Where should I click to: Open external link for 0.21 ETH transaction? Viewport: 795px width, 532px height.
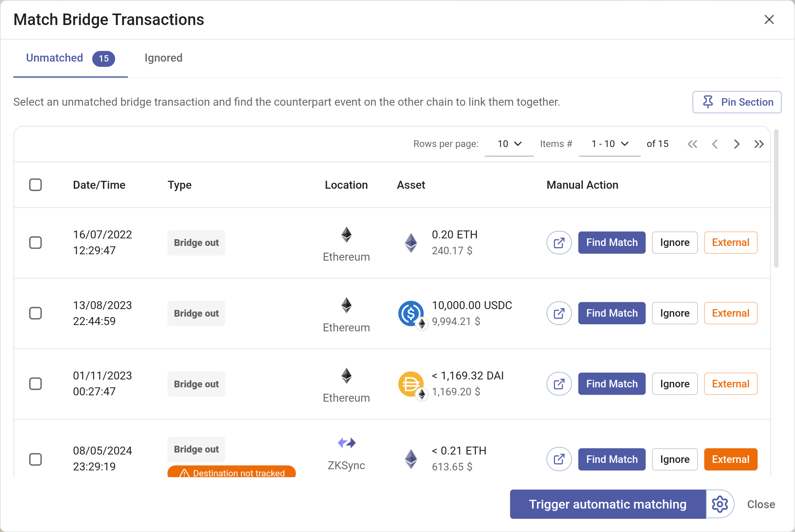click(559, 459)
